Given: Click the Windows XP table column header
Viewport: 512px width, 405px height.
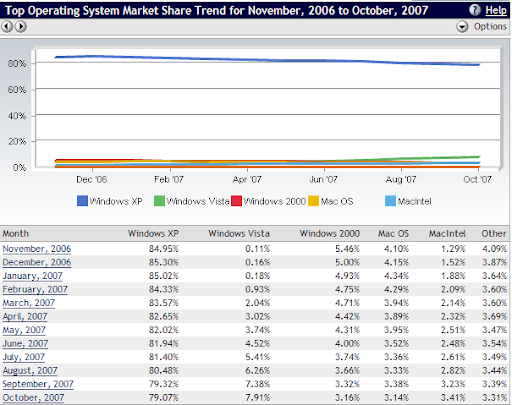Looking at the screenshot, I should coord(153,234).
